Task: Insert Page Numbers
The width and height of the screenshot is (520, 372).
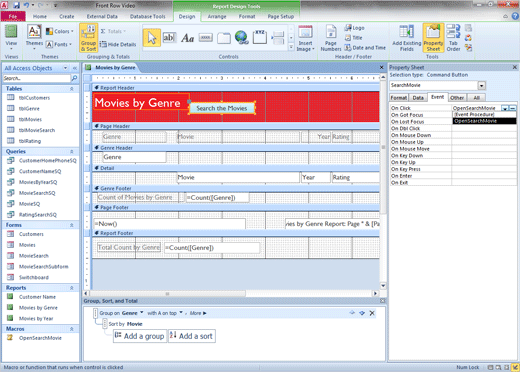Action: click(331, 38)
